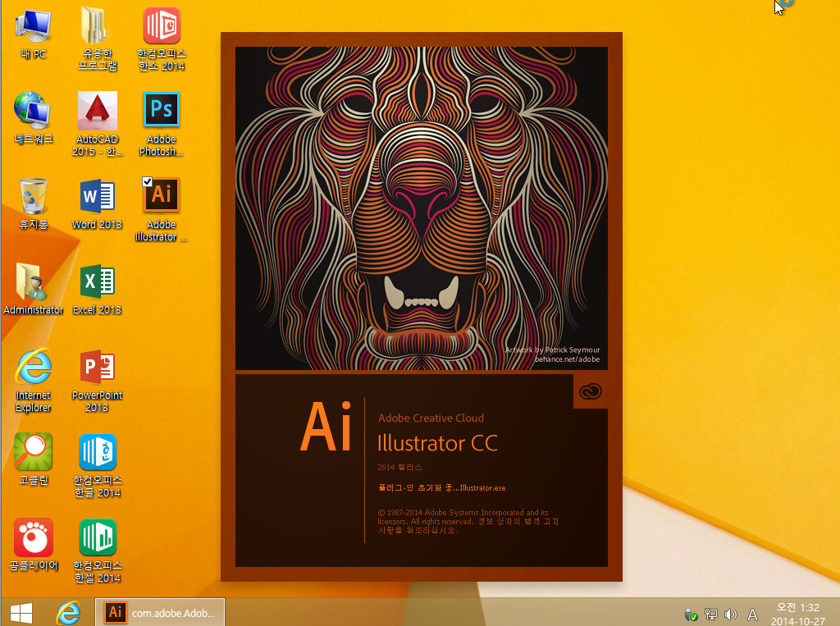Uncheck the Adobe Illustrator icon's selection checkbox
The image size is (840, 626).
148,181
